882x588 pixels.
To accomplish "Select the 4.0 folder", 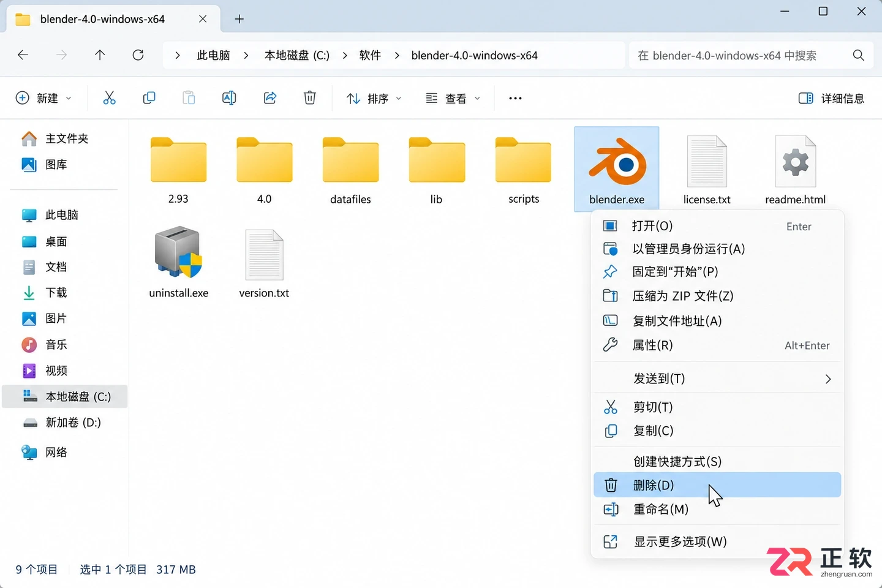I will pos(264,169).
